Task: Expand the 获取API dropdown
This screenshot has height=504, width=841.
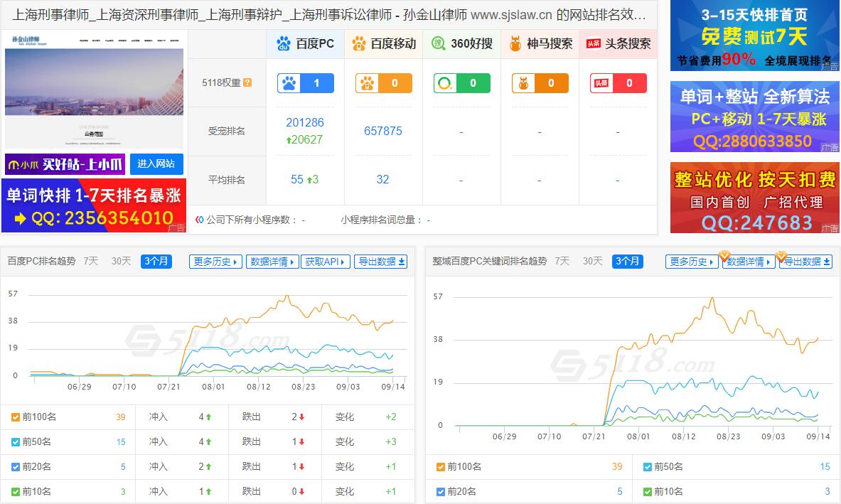Action: [x=324, y=261]
